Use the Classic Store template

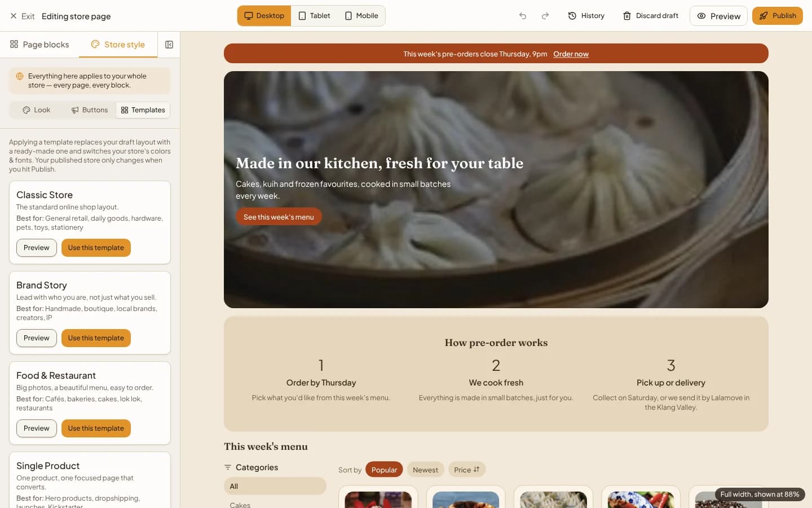(x=96, y=248)
